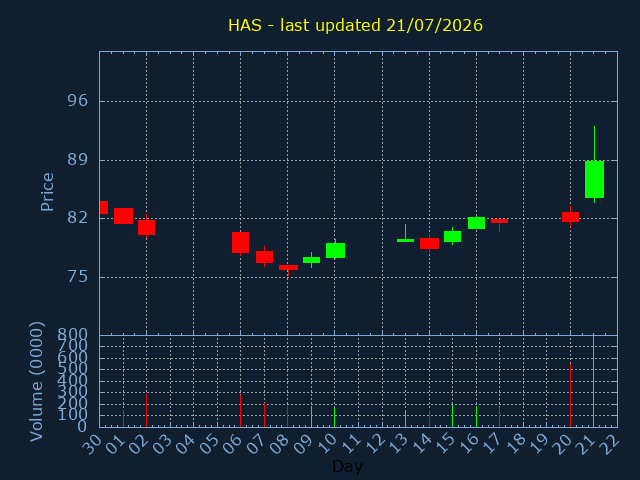Click the thin red candlestick for day 17
Screen dimensions: 640x480
coord(499,221)
